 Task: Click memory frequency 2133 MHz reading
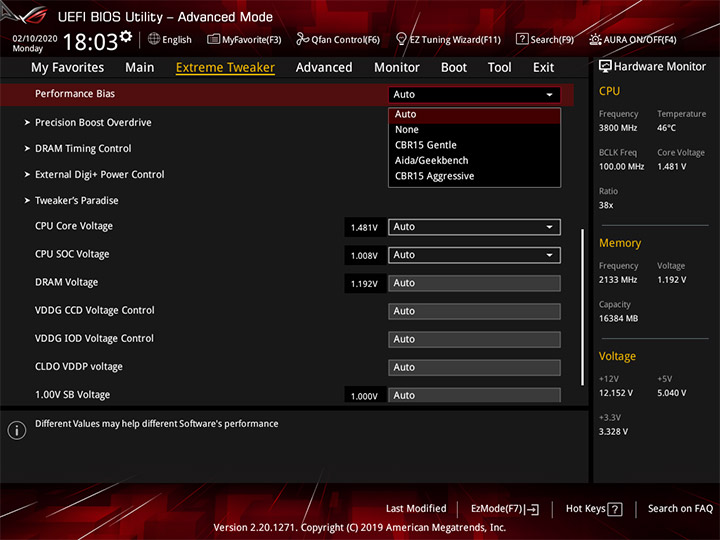click(x=618, y=280)
